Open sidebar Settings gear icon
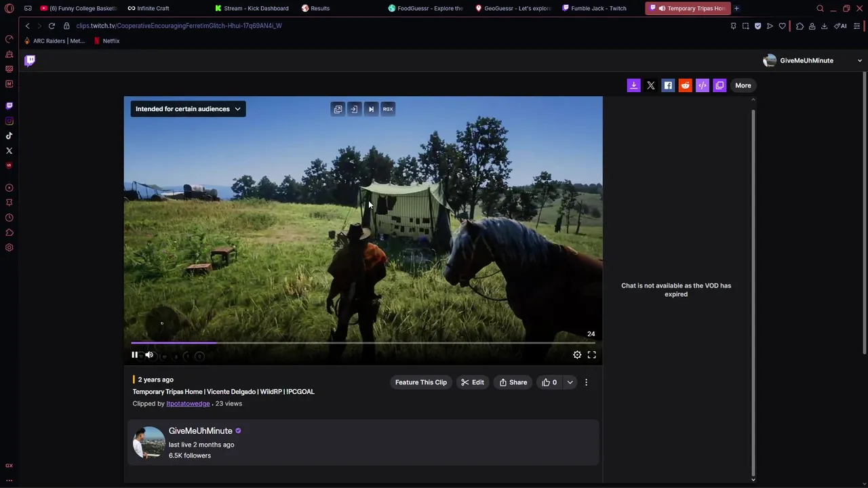Image resolution: width=868 pixels, height=488 pixels. pyautogui.click(x=9, y=247)
